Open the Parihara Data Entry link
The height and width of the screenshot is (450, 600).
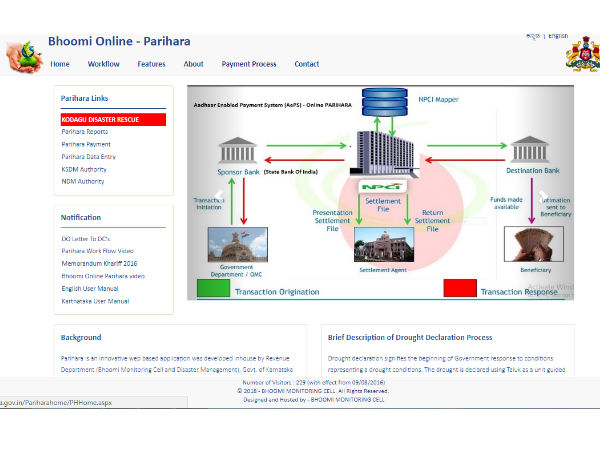click(x=89, y=157)
